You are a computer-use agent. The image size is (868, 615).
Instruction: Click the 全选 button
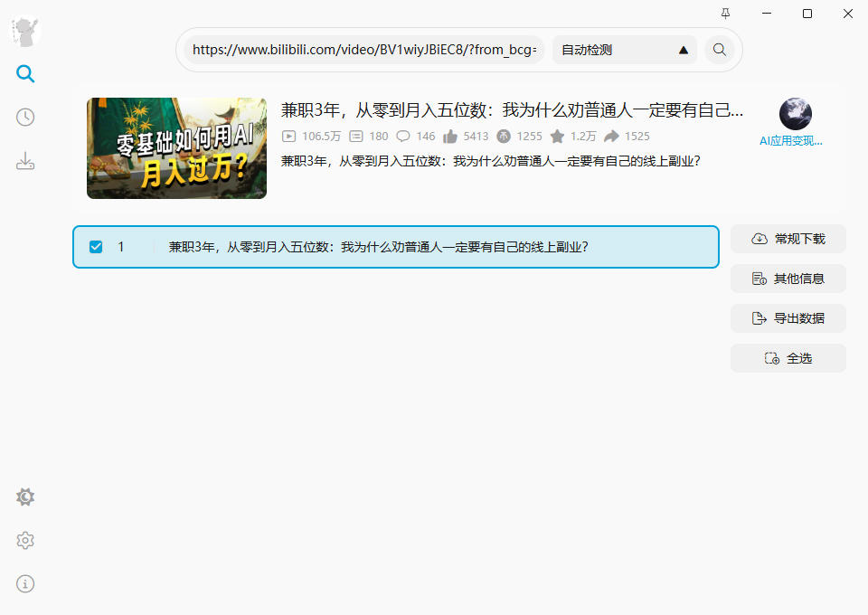click(x=788, y=358)
